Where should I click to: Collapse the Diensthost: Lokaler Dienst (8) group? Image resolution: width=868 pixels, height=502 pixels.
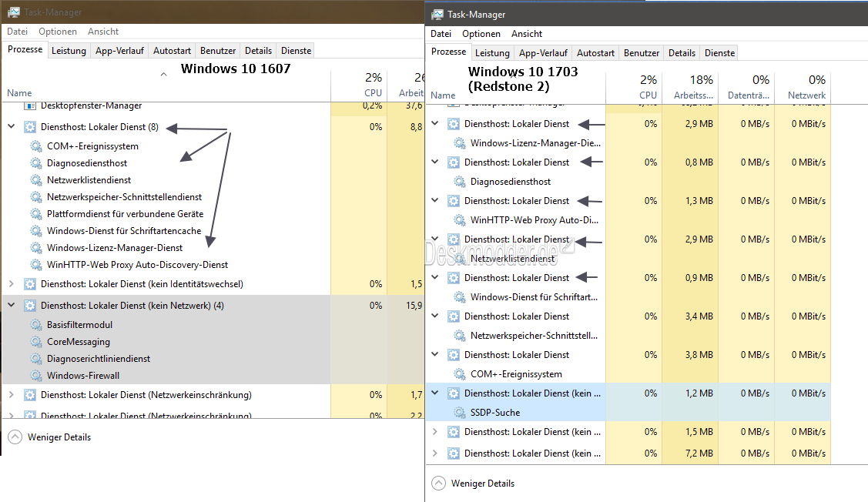pyautogui.click(x=11, y=126)
